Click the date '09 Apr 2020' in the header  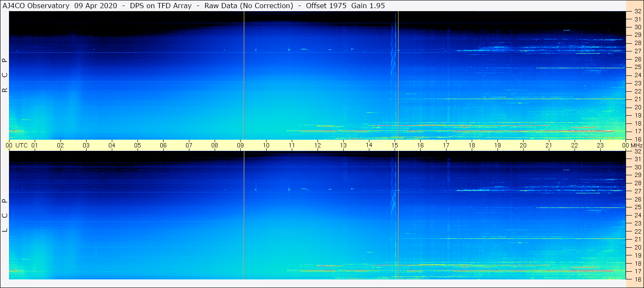96,6
